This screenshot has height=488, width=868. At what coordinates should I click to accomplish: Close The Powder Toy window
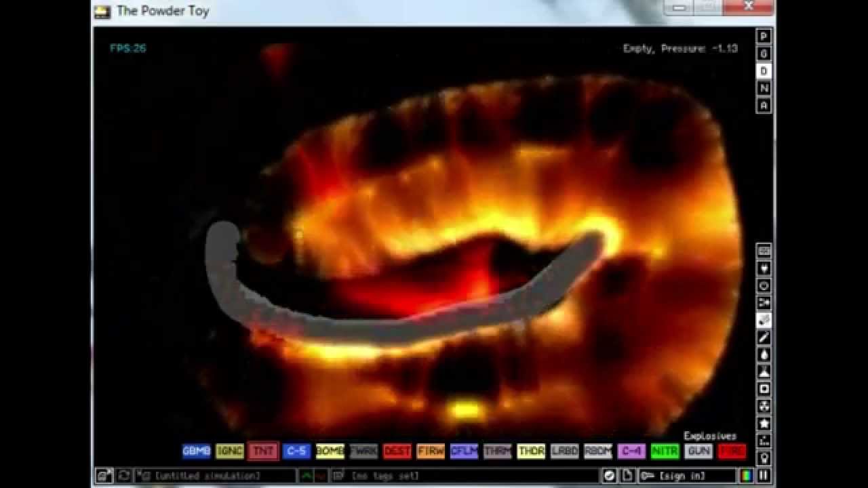click(749, 7)
